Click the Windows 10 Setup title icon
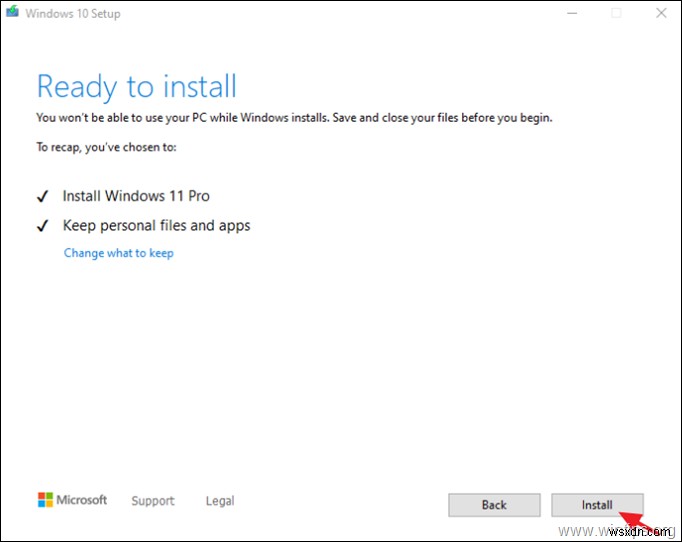 pos(12,12)
